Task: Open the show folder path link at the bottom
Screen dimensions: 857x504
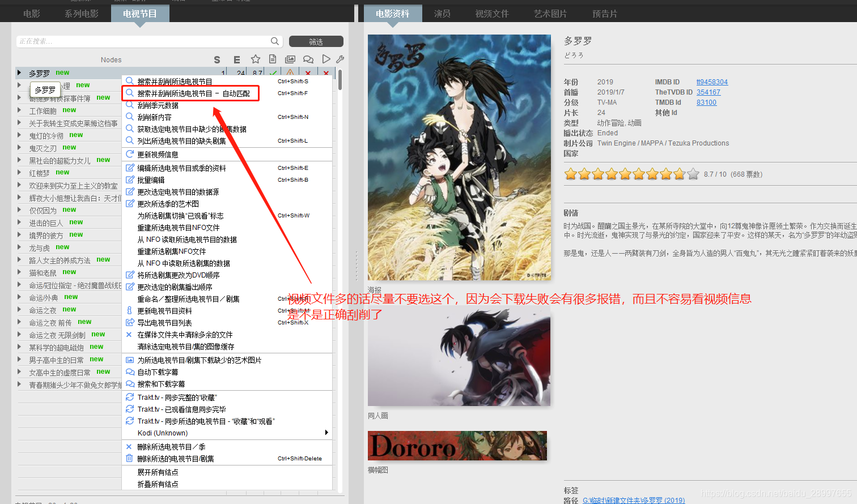Action: coord(634,501)
